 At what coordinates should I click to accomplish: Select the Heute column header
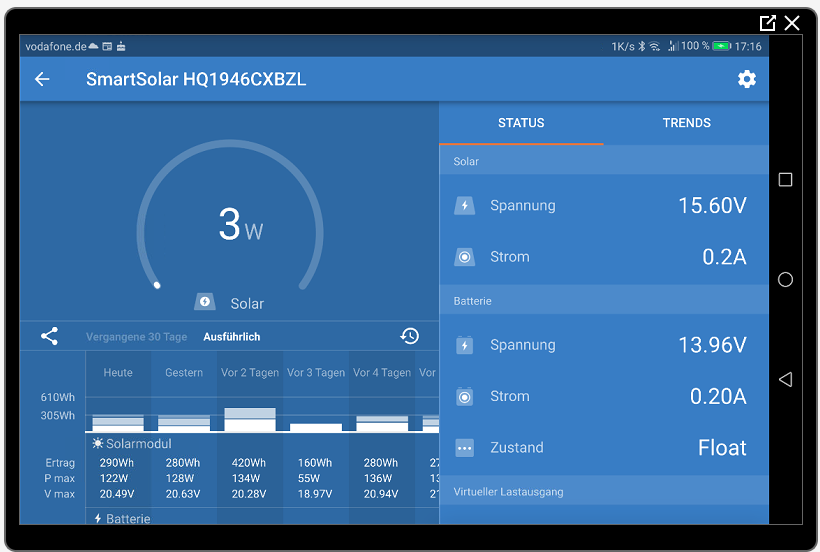click(x=118, y=373)
